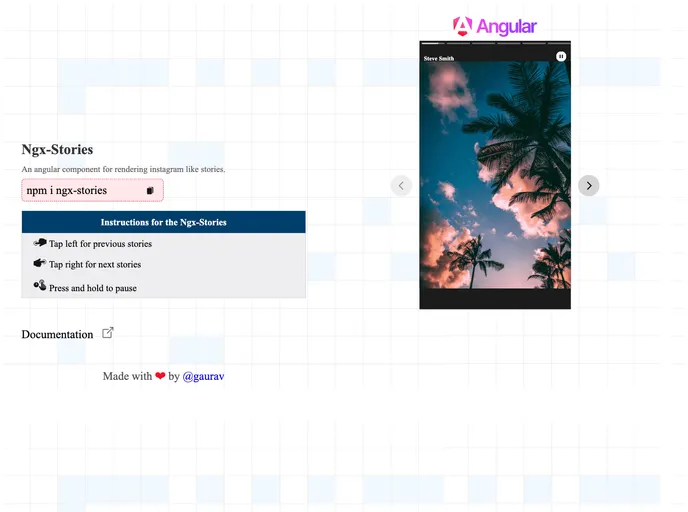Click 'Tap left for previous stories' instruction

[x=100, y=244]
